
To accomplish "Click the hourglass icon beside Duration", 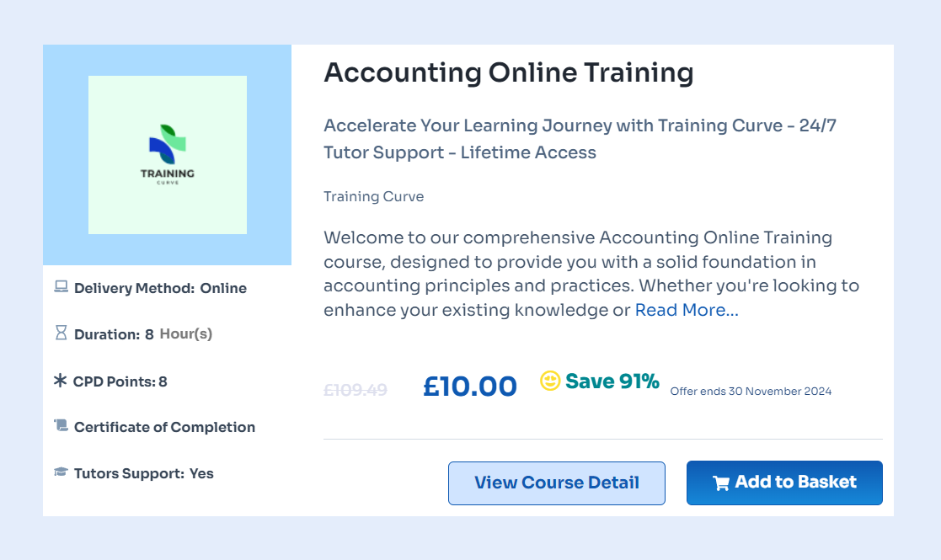I will click(x=61, y=333).
